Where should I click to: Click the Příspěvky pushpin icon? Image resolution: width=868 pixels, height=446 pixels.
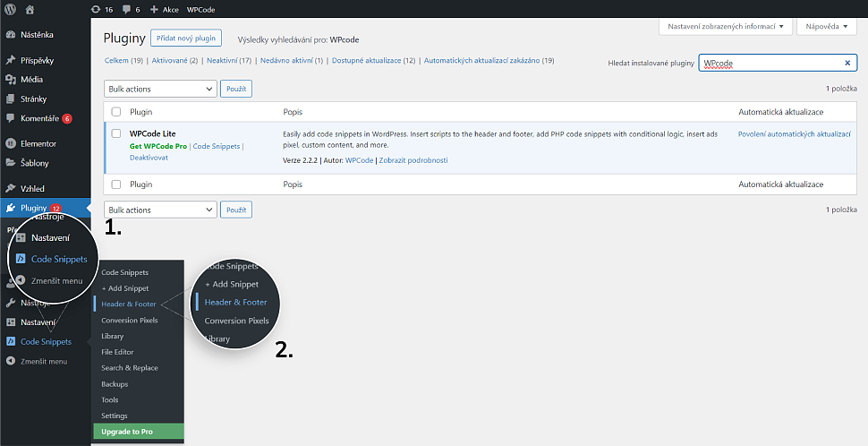[11, 60]
